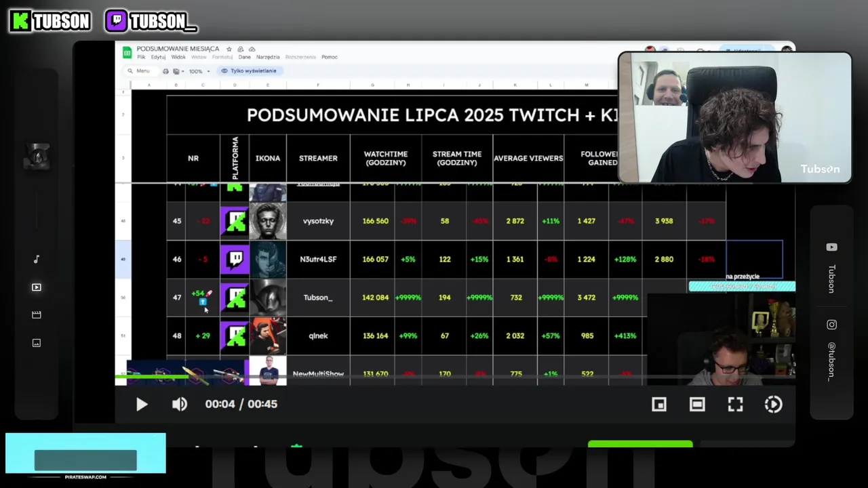
Task: Click the Google Sheets app icon
Action: point(126,52)
